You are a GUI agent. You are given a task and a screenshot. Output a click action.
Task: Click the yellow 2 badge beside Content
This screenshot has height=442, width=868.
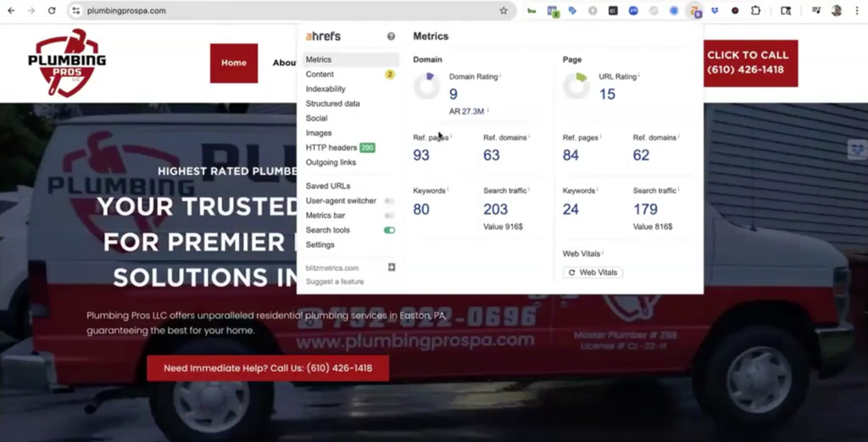(390, 75)
